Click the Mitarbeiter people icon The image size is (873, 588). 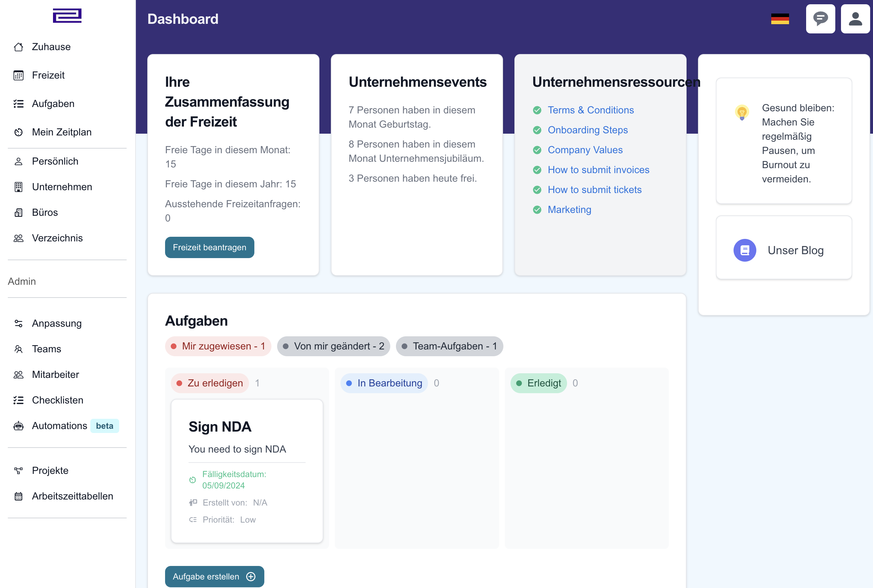tap(18, 375)
